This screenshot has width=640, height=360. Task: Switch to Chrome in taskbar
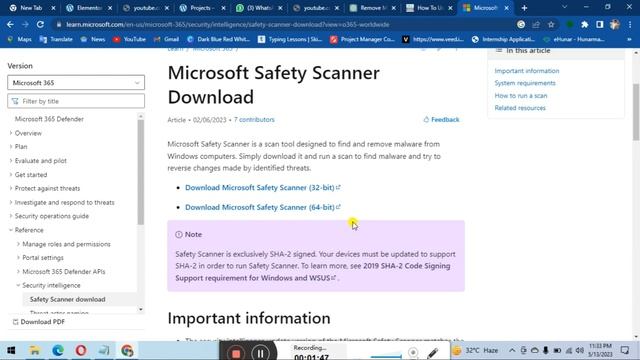point(127,351)
